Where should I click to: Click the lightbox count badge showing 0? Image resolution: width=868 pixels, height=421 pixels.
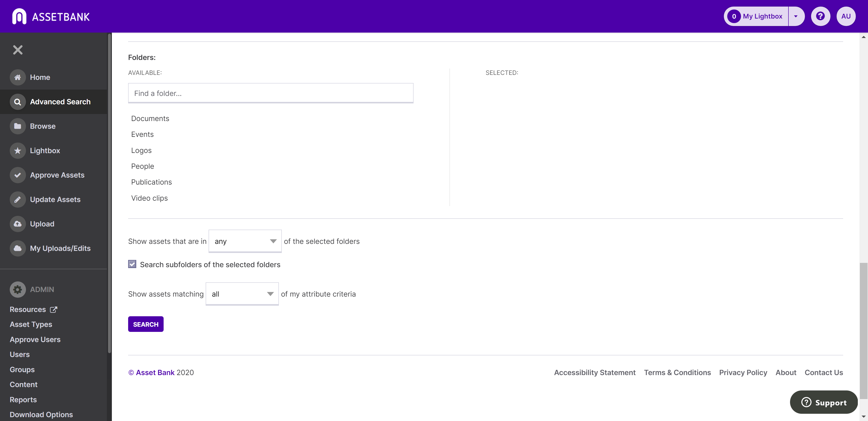pyautogui.click(x=734, y=16)
